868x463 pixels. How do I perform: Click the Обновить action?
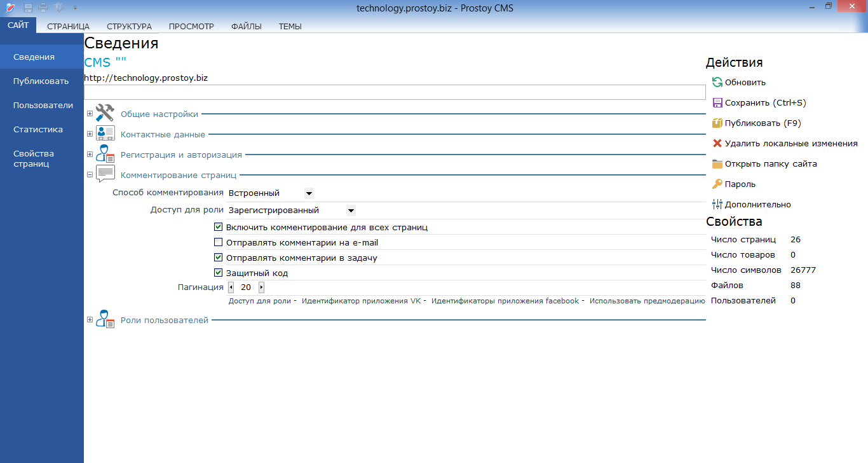click(745, 82)
